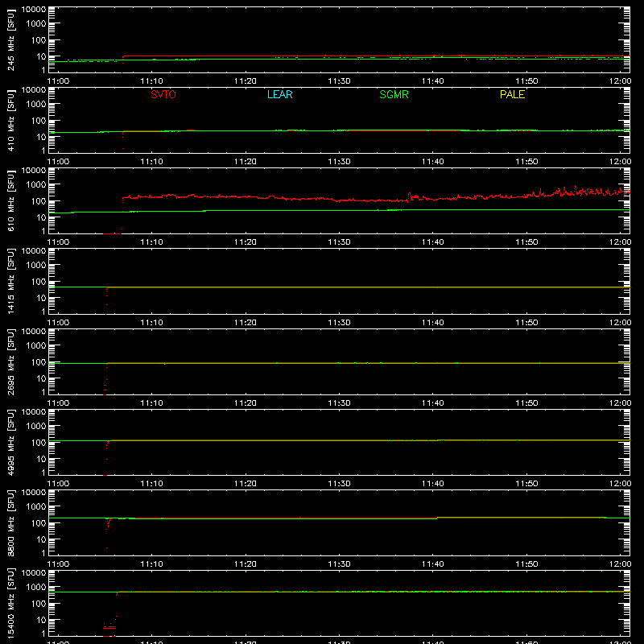Click the 11:20 tick label of the 410 MHz panel
This screenshot has height=644, width=644.
pos(246,162)
